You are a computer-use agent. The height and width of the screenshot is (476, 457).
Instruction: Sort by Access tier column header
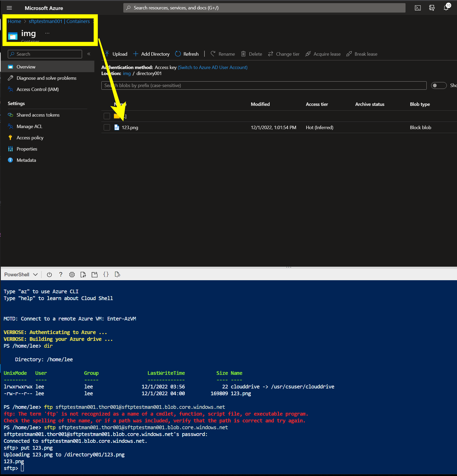[x=317, y=104]
